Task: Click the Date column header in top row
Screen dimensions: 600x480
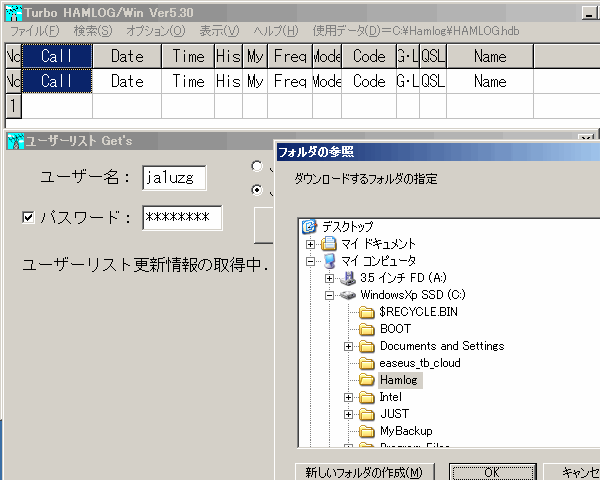Action: click(x=127, y=56)
